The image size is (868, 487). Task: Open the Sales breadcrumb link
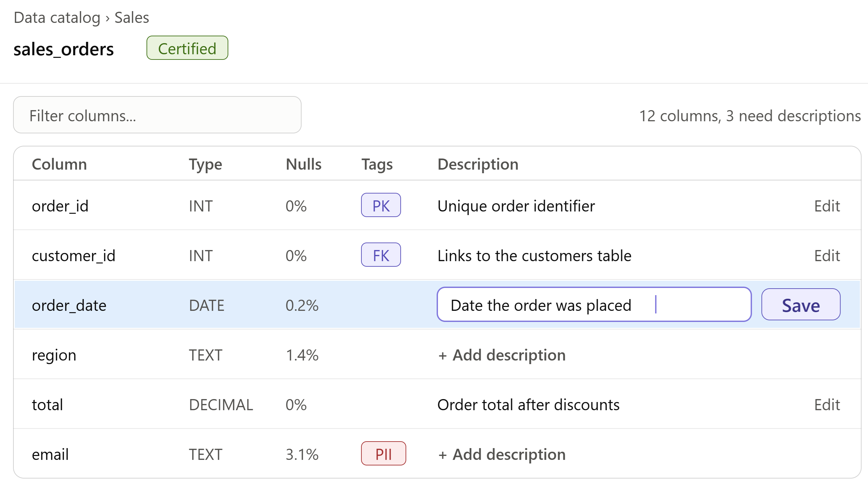coord(132,18)
